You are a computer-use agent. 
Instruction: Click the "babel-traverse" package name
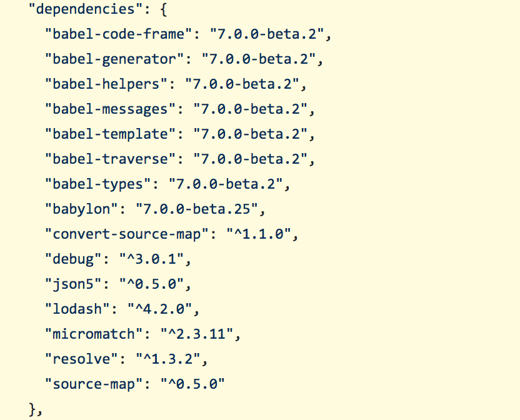tap(106, 159)
